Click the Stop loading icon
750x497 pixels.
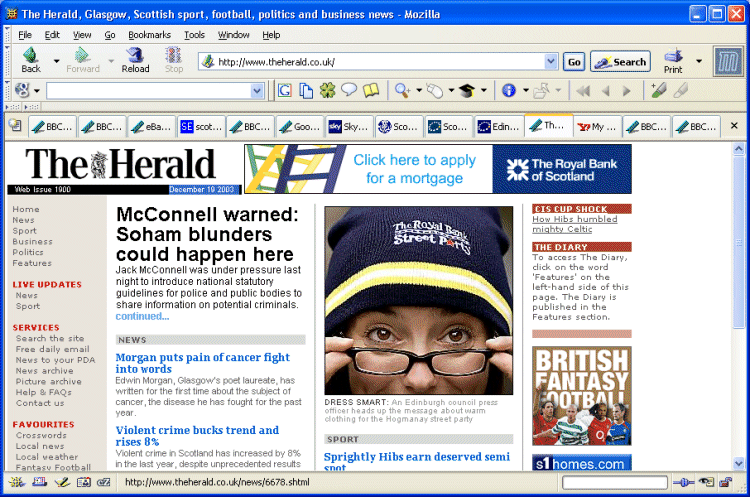174,60
